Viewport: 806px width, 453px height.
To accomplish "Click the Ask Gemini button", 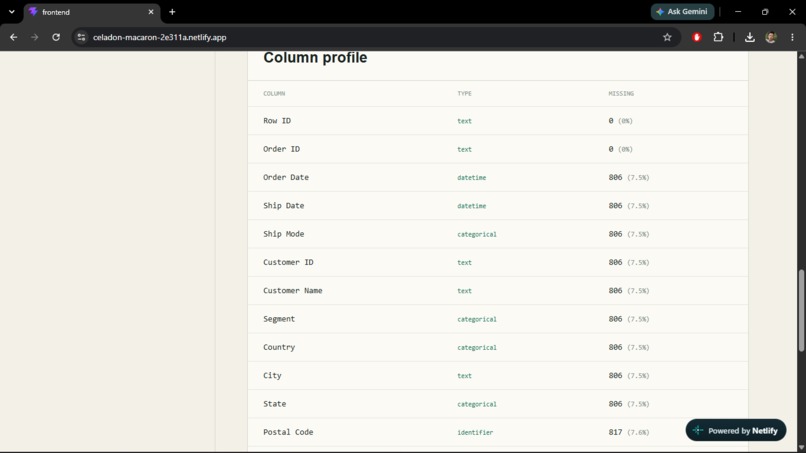I will [682, 12].
